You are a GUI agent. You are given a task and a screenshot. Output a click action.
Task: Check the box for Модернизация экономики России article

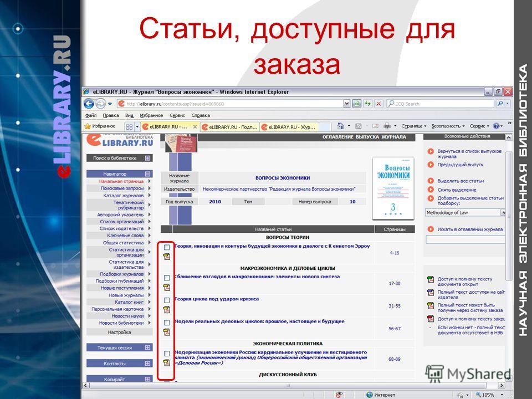tap(167, 354)
